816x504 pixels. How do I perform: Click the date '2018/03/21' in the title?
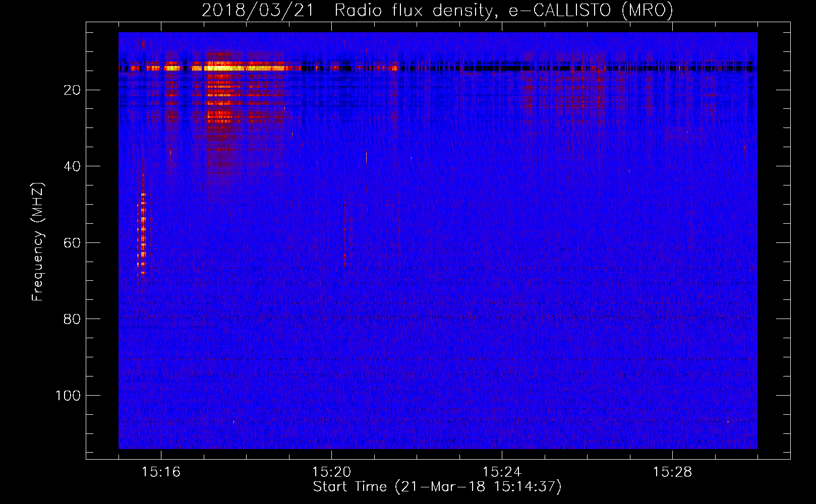pos(258,11)
